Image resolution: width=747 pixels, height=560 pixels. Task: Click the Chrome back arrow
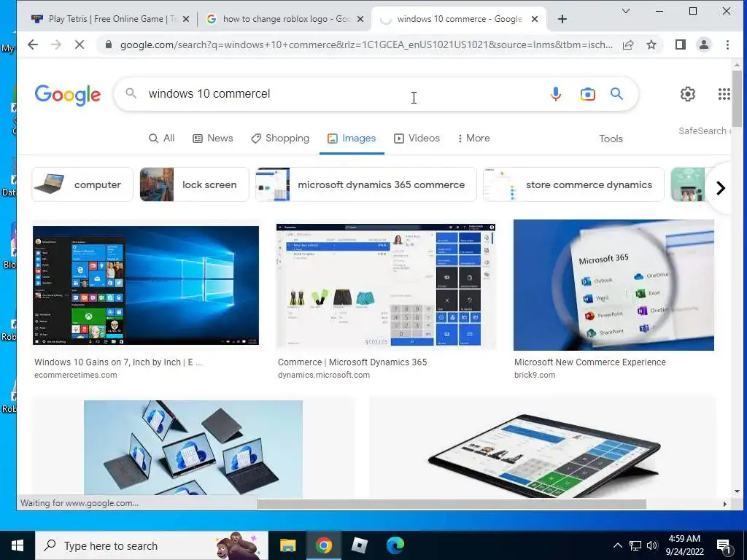[x=32, y=44]
